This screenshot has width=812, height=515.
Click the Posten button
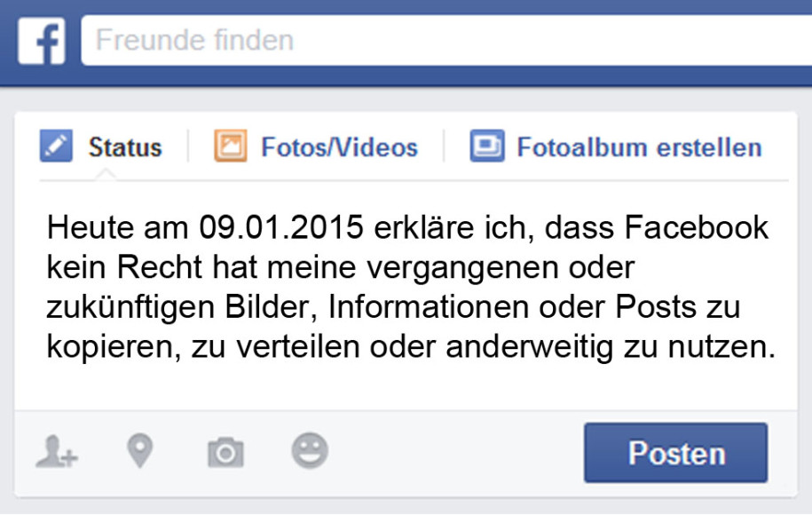coord(676,453)
